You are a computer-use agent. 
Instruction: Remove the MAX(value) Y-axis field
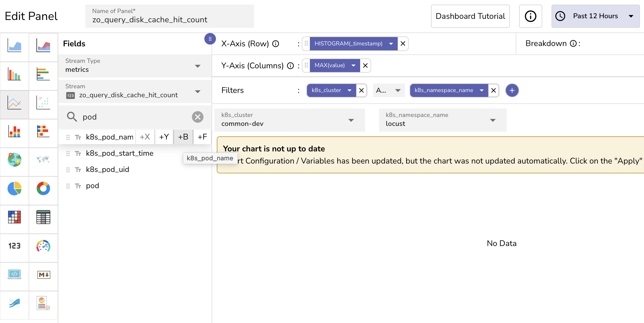pos(365,65)
